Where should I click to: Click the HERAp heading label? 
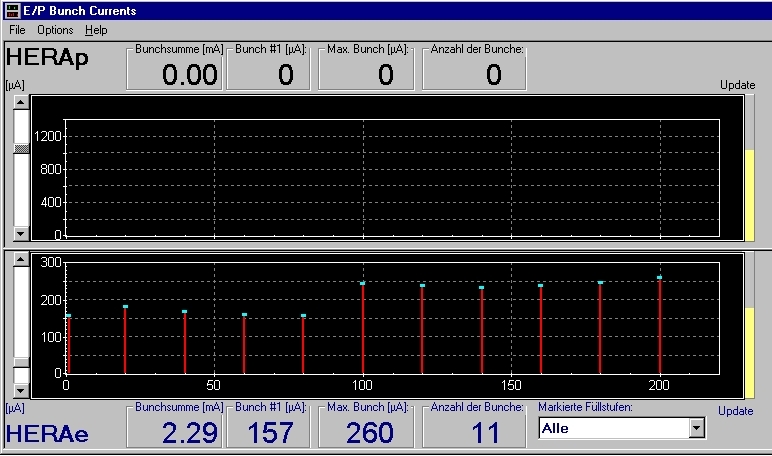tap(47, 58)
